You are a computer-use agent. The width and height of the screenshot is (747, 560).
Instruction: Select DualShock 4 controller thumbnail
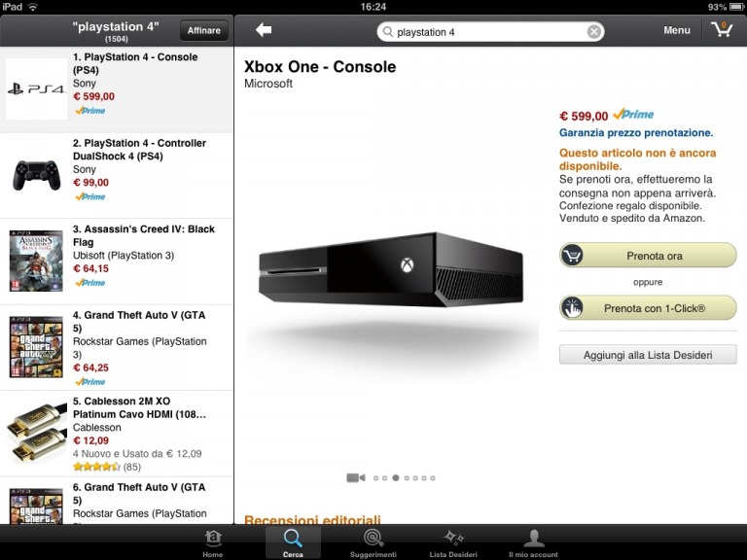[36, 175]
